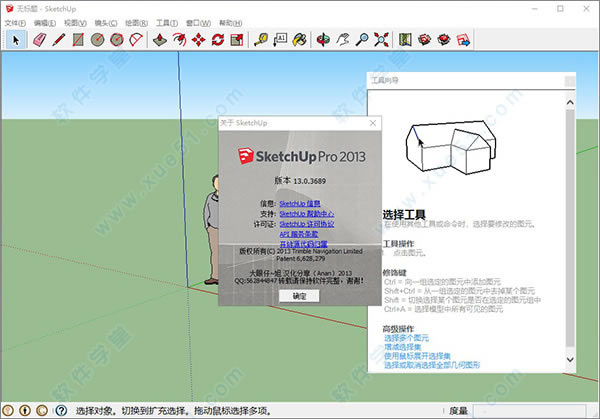Click the Zoom Extents tool
The width and height of the screenshot is (600, 419).
click(382, 40)
